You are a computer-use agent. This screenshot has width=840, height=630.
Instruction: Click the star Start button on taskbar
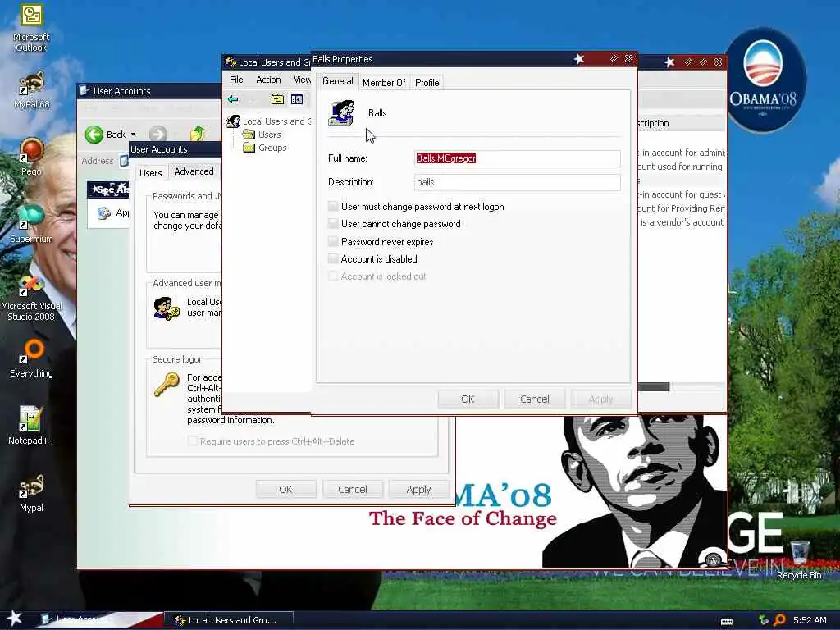coord(15,619)
